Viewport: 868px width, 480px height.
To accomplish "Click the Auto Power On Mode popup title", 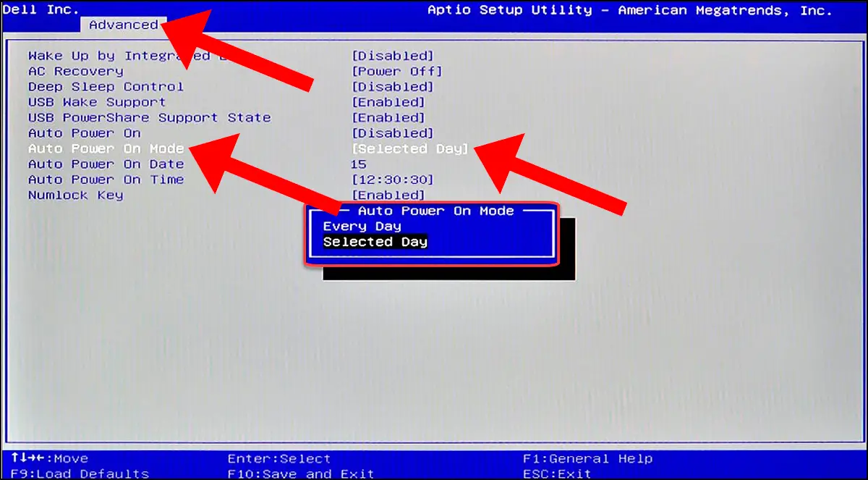I will (436, 211).
